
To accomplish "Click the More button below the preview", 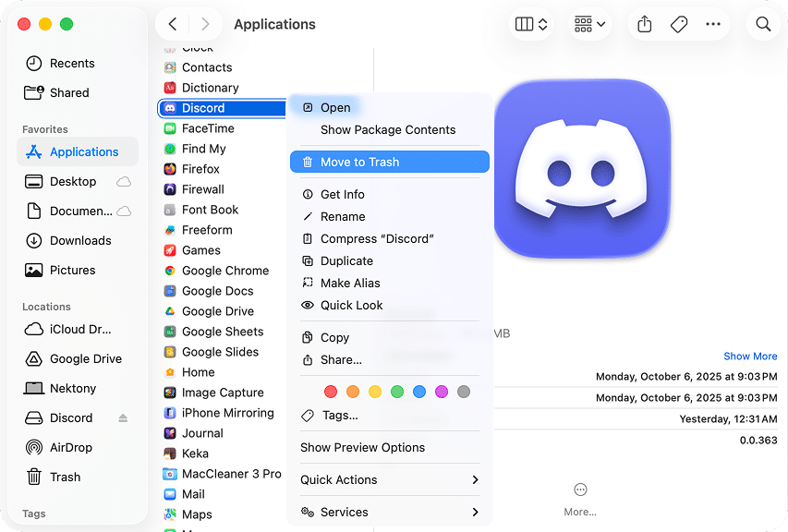I will [579, 490].
